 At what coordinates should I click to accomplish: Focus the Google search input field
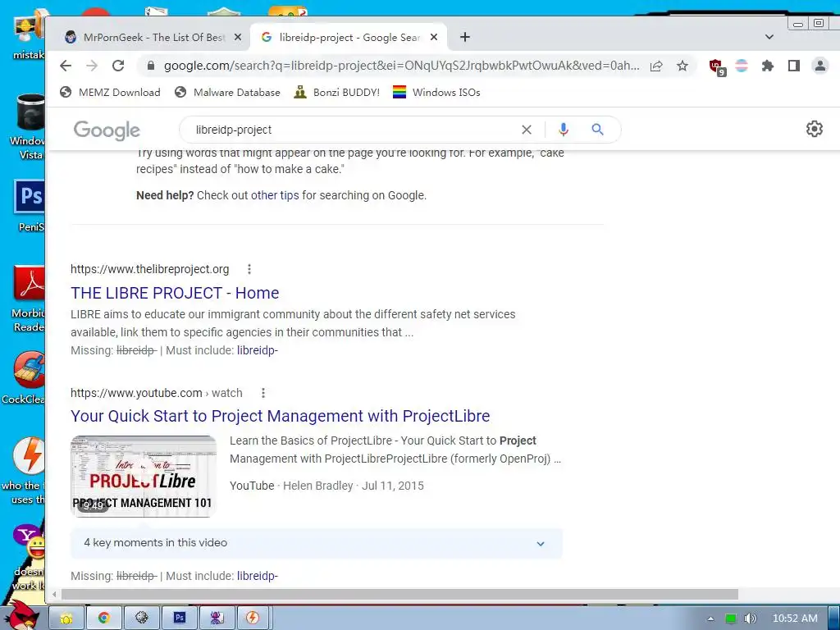pos(354,130)
